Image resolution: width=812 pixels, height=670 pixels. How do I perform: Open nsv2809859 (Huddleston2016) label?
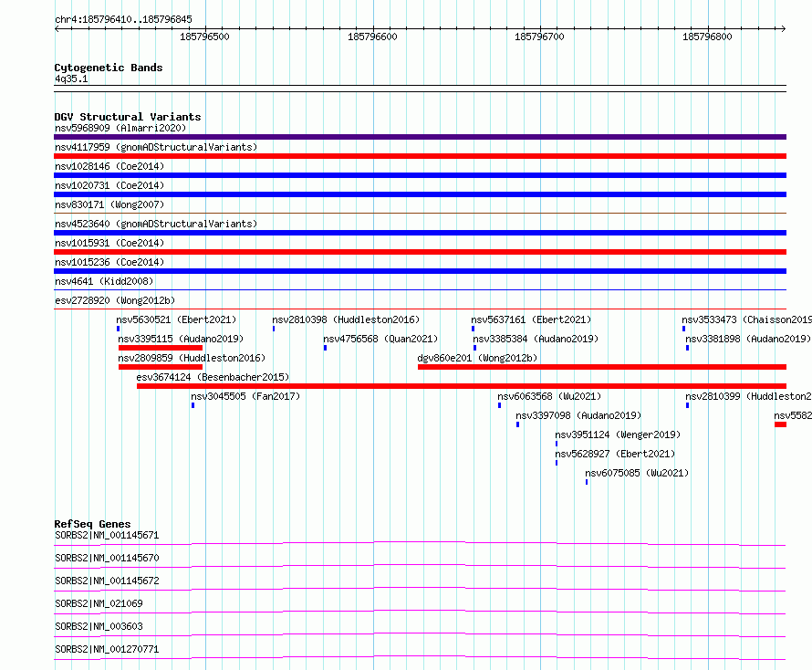(192, 358)
